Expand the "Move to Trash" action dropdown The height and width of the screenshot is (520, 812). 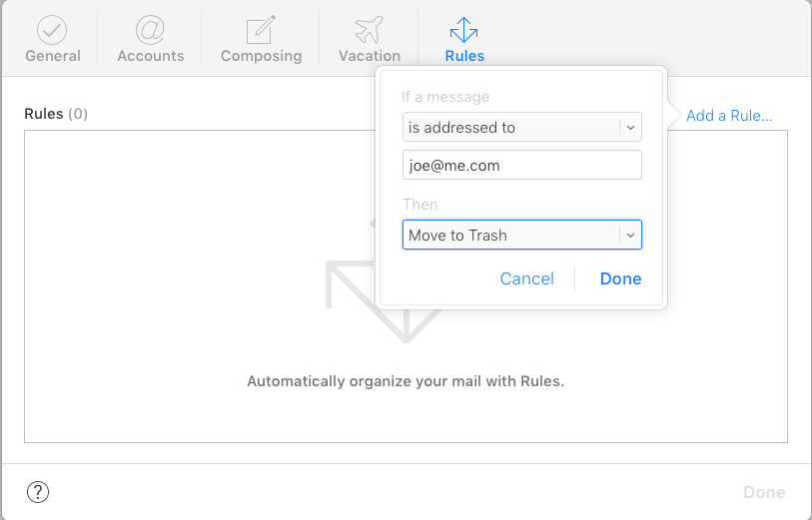[x=522, y=235]
